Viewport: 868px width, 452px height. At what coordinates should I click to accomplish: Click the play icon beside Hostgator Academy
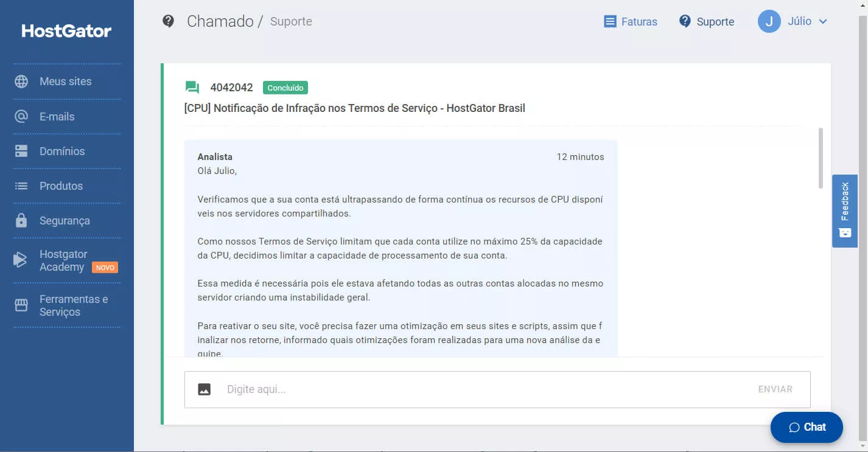click(20, 260)
